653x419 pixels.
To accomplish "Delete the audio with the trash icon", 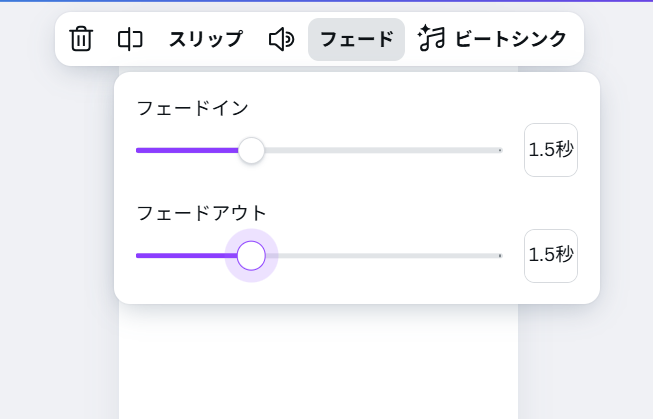I will click(81, 39).
